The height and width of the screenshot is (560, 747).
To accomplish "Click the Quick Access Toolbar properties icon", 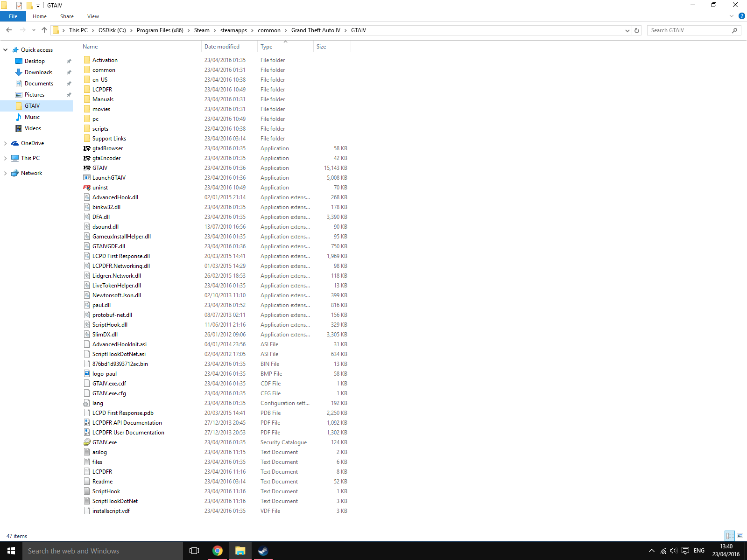I will click(x=19, y=6).
